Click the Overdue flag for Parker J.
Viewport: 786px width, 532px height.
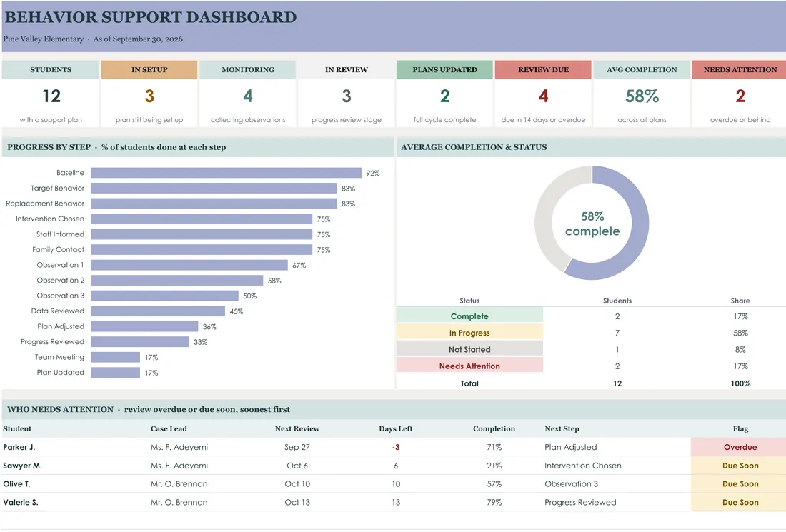[740, 447]
